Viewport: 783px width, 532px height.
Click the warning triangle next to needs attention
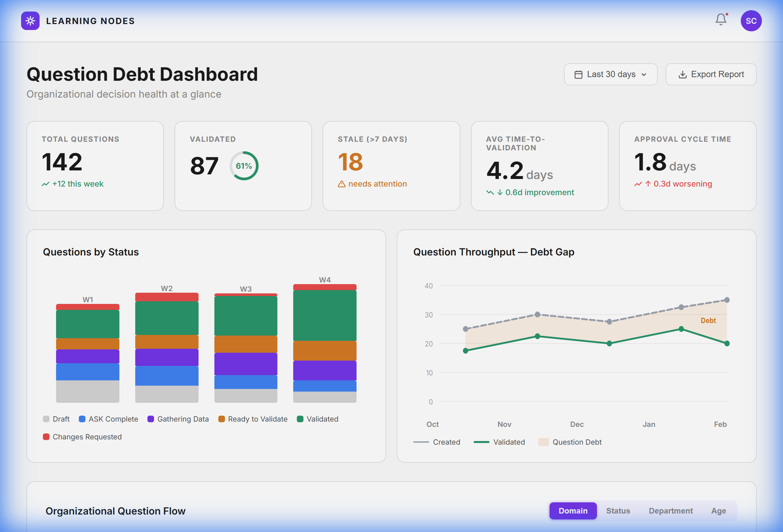(341, 184)
